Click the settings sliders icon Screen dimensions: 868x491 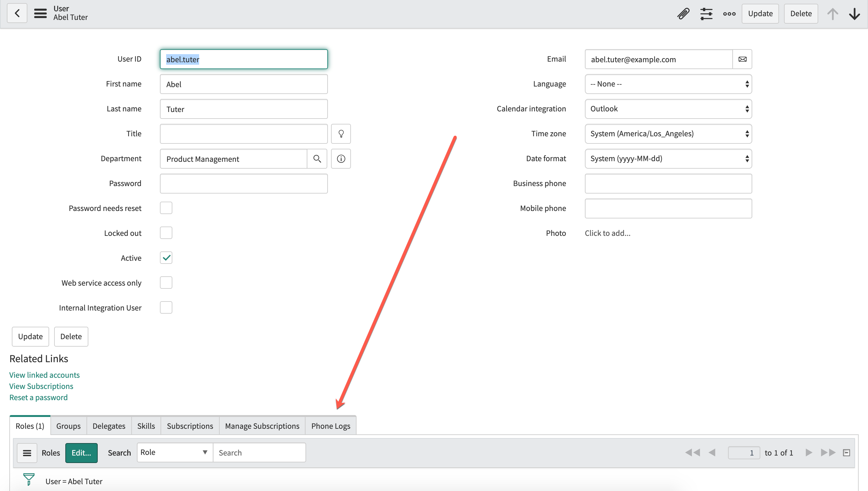point(705,13)
